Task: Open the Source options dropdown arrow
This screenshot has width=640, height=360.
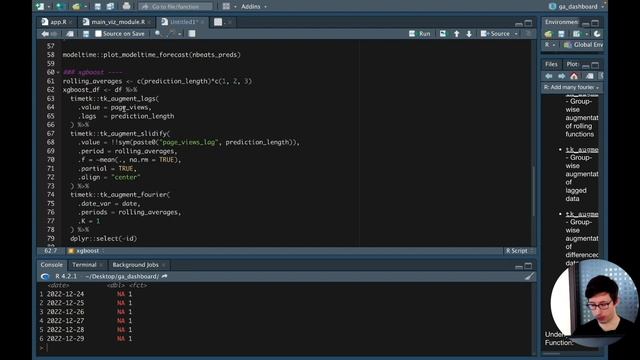Action: (516, 34)
